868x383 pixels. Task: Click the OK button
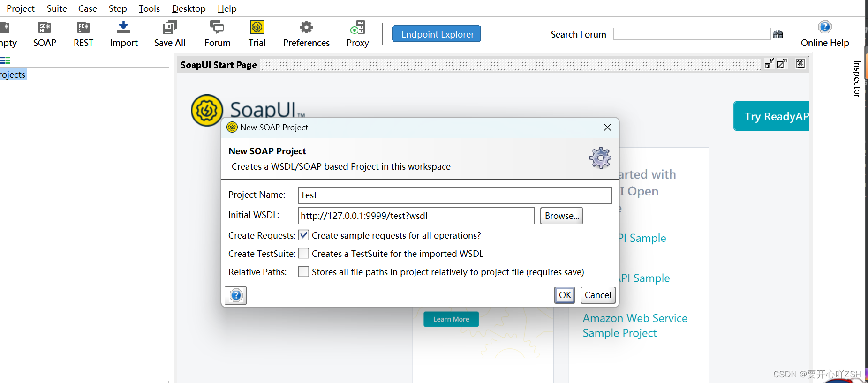(x=565, y=295)
